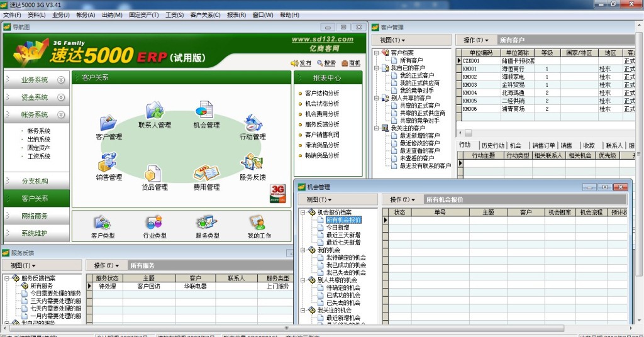The width and height of the screenshot is (644, 337).
Task: Open 操作(T) dropdown in 机会管理 window
Action: 402,199
